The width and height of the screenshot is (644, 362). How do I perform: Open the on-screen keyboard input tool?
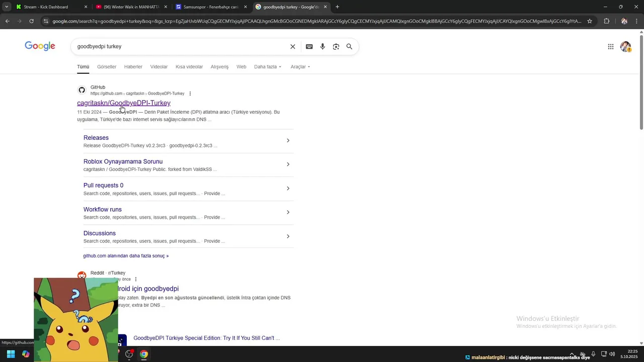309,47
